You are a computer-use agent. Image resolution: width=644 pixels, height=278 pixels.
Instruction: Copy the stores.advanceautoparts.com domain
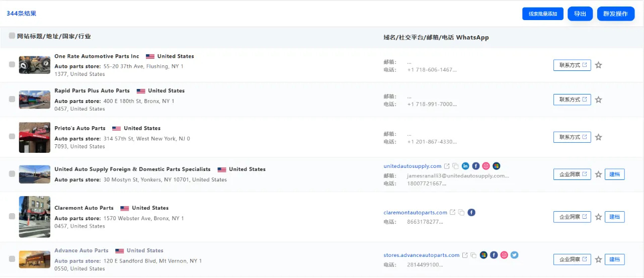(x=473, y=255)
